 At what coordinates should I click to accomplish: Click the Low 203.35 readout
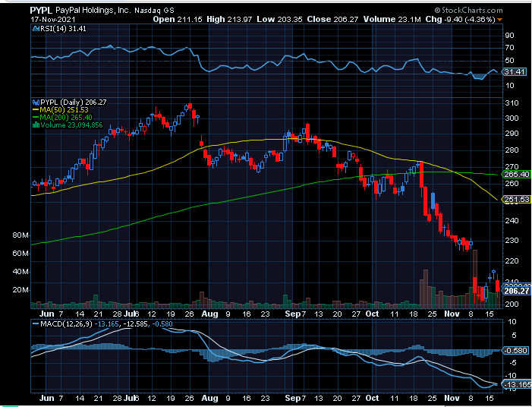pyautogui.click(x=279, y=19)
